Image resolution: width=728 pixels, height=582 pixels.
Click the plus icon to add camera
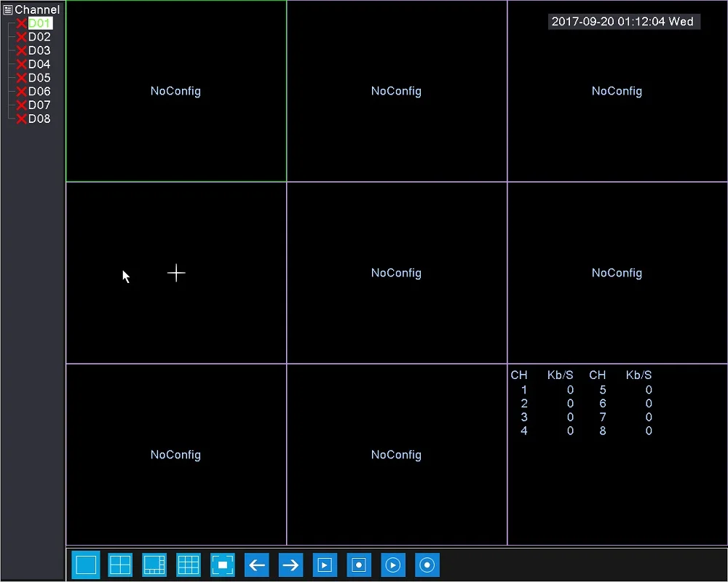click(176, 273)
